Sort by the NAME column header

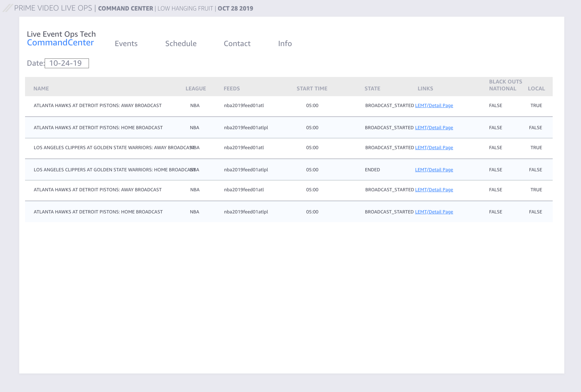(41, 89)
